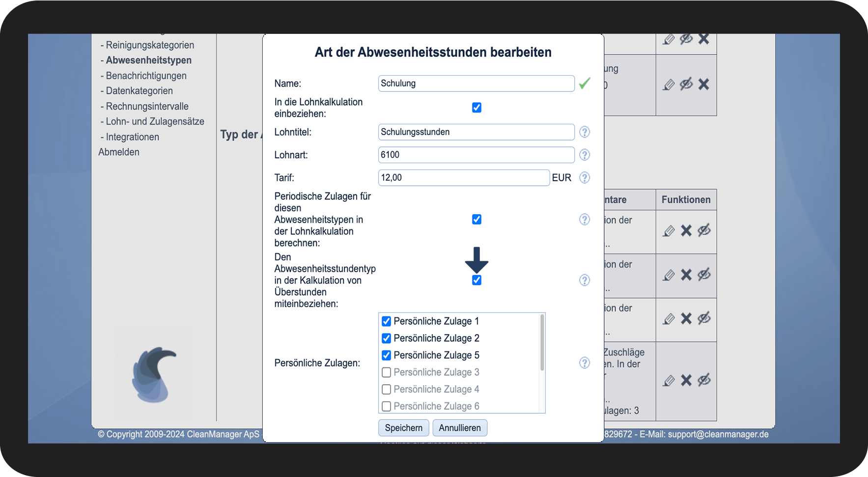Image resolution: width=868 pixels, height=477 pixels.
Task: Click the Persönliche Zulagen list scrollbar
Action: 542,344
